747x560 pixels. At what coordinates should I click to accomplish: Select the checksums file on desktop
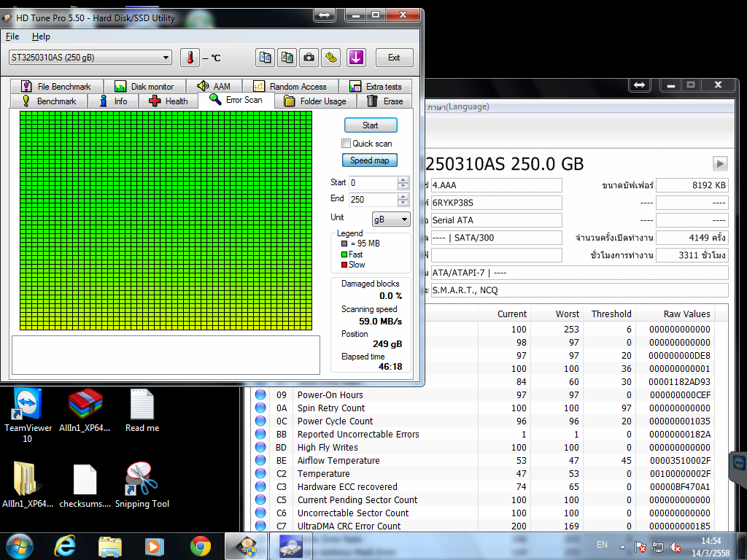tap(85, 485)
